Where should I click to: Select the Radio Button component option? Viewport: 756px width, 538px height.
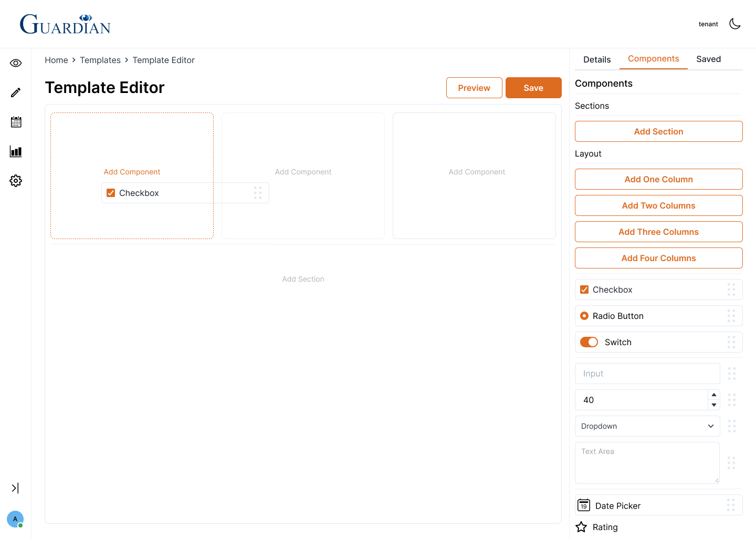point(584,316)
